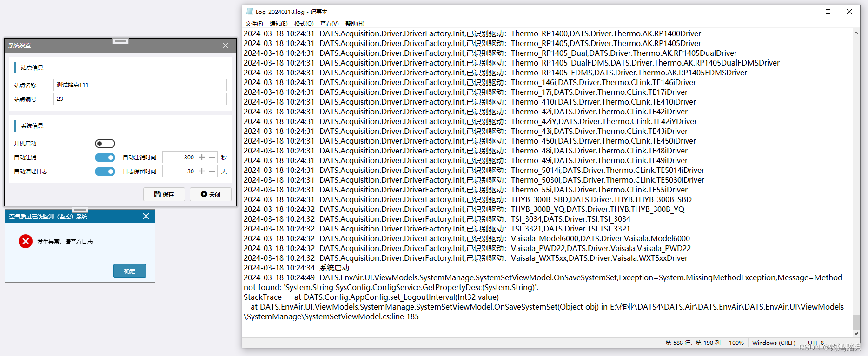Increase 自动注销时间 with the plus icon
Viewport: 868px width, 356px height.
[202, 158]
